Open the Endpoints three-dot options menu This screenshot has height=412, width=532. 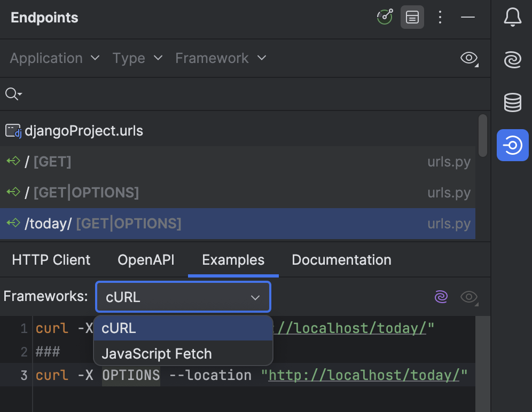tap(440, 17)
